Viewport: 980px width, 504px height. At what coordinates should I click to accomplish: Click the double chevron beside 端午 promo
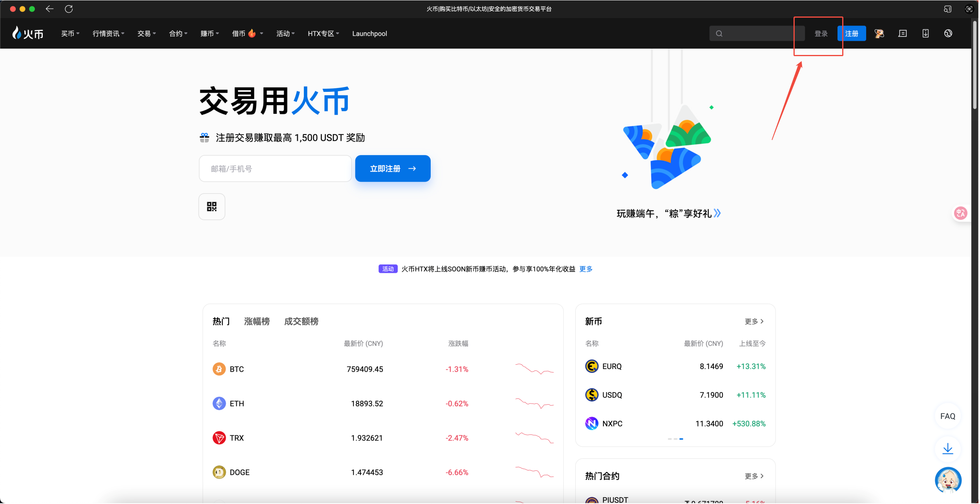(717, 213)
